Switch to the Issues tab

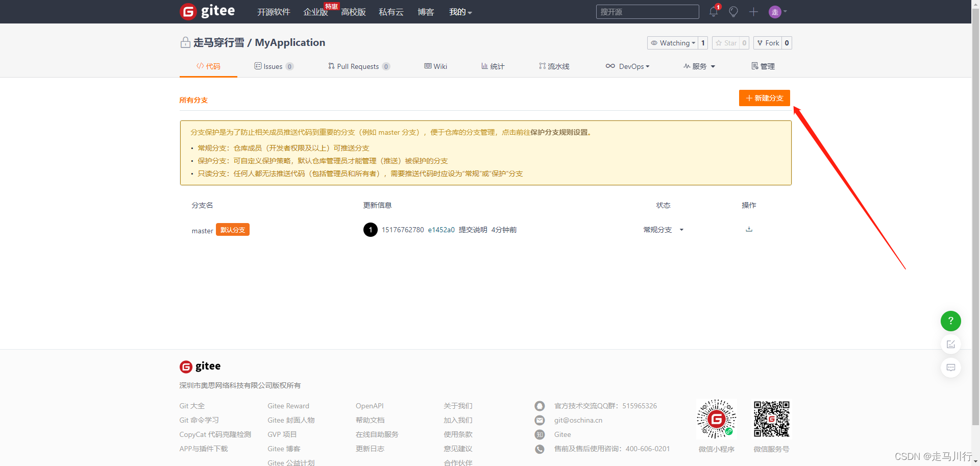point(274,66)
